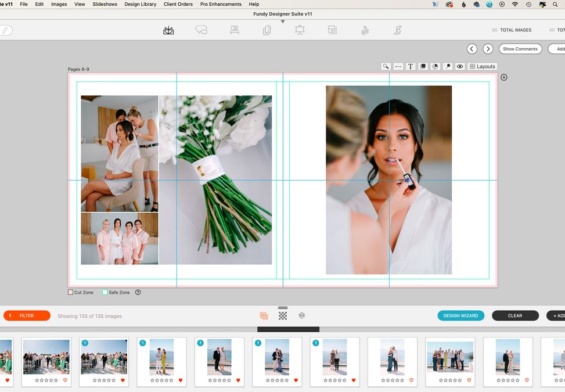Image resolution: width=565 pixels, height=392 pixels.
Task: Select the pie-shaped opacity tool
Action: pos(435,67)
